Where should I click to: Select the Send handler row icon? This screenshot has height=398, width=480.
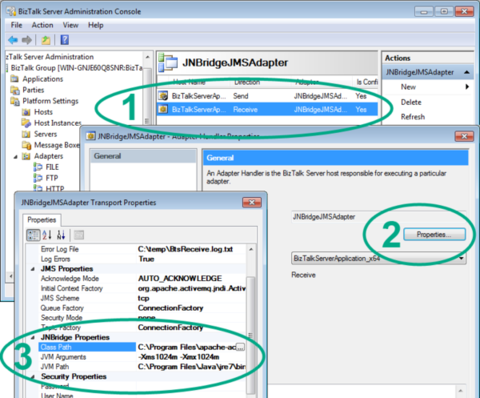click(x=163, y=96)
